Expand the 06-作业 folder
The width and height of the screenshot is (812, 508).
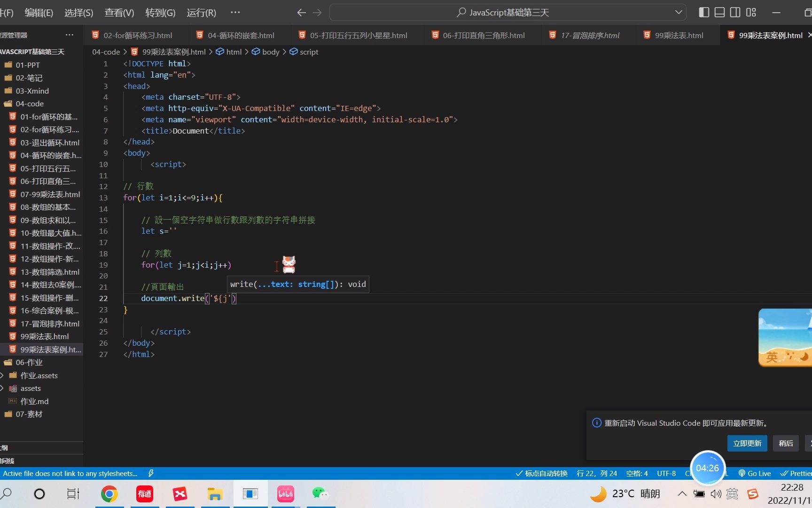[x=41, y=363]
